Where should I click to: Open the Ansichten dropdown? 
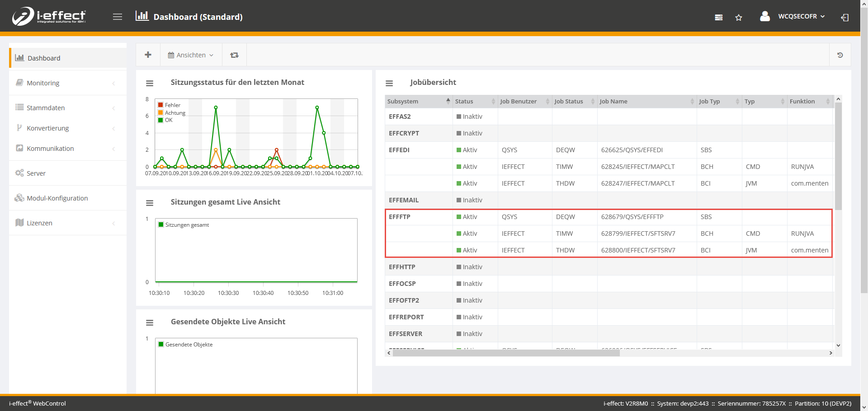pos(190,55)
